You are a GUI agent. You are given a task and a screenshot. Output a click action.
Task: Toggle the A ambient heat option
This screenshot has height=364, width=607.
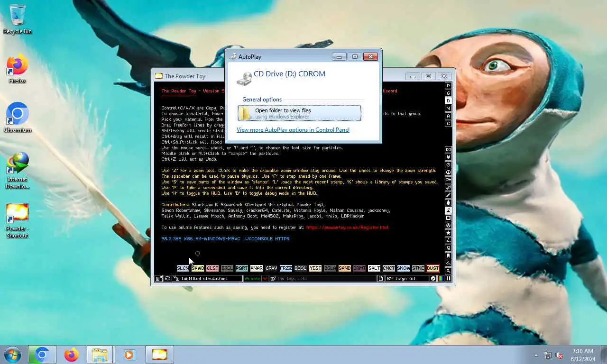(448, 116)
